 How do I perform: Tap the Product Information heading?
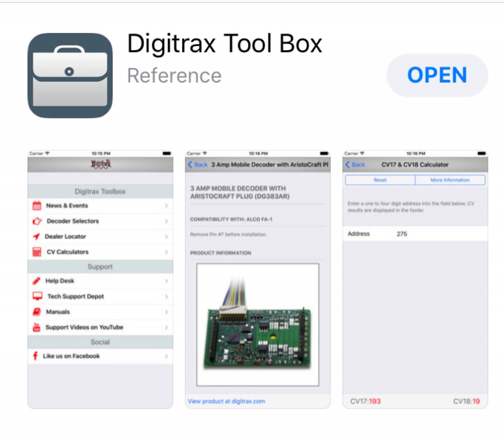click(220, 253)
